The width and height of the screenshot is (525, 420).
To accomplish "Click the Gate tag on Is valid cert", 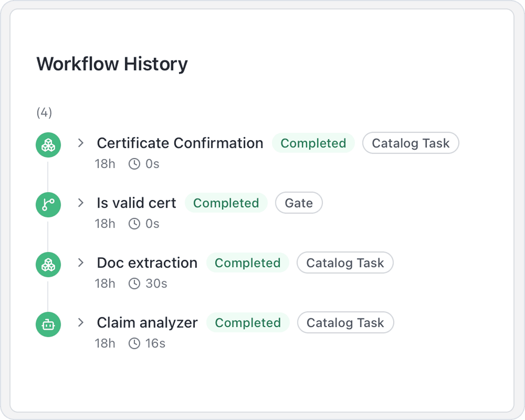I will pos(299,203).
